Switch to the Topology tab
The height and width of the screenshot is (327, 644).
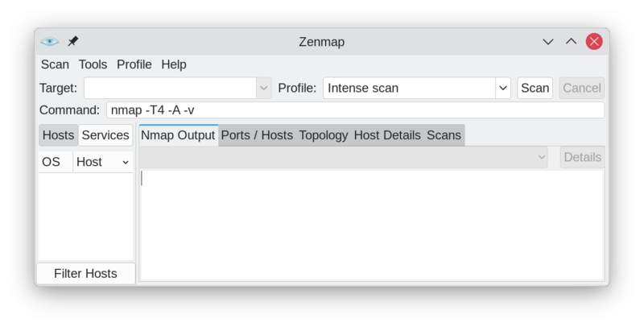tap(323, 135)
